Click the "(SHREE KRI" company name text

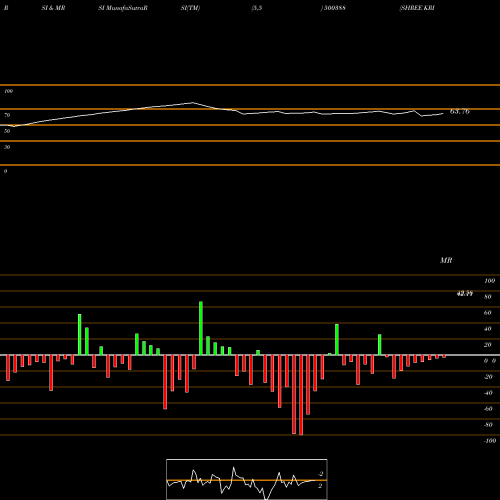[417, 8]
